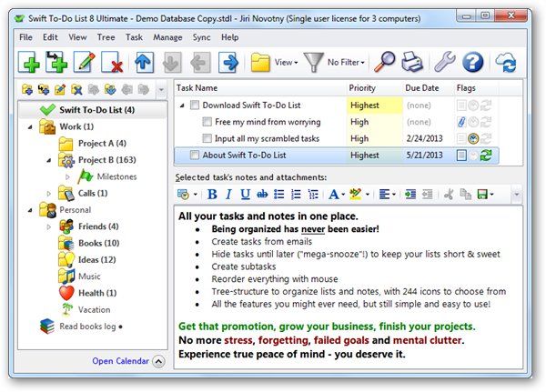
Task: Collapse subtasks of Download Swift To-Do List
Action: pyautogui.click(x=182, y=106)
